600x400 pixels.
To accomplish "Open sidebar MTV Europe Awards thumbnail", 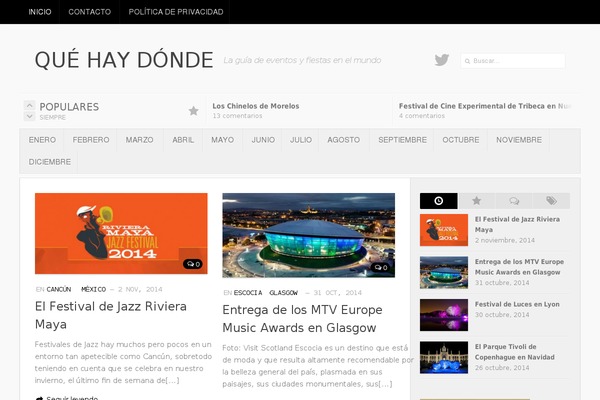I will [444, 273].
